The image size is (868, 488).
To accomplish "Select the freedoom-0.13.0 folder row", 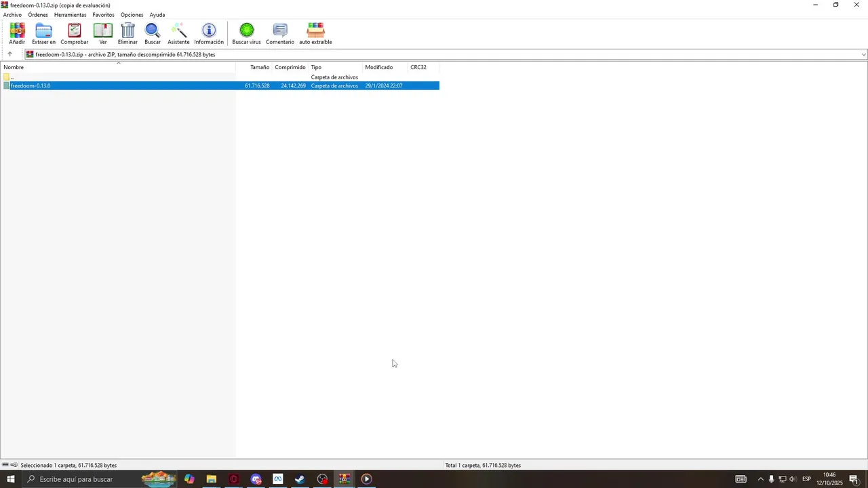I will tap(220, 86).
